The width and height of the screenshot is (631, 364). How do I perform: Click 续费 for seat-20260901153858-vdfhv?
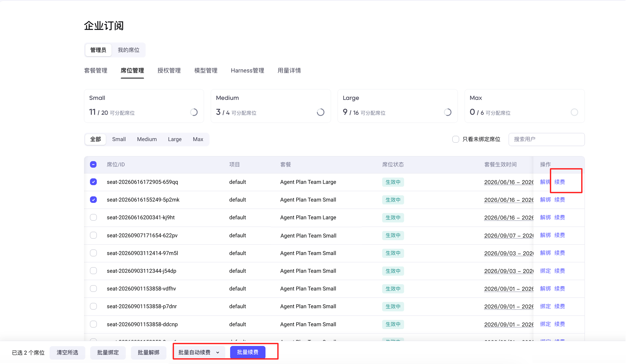pyautogui.click(x=560, y=288)
